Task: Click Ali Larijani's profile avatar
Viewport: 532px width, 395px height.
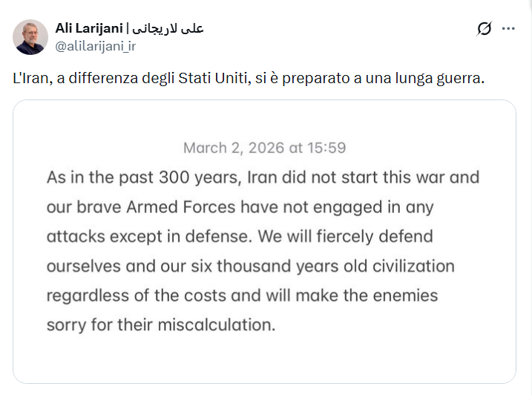Action: click(x=31, y=37)
